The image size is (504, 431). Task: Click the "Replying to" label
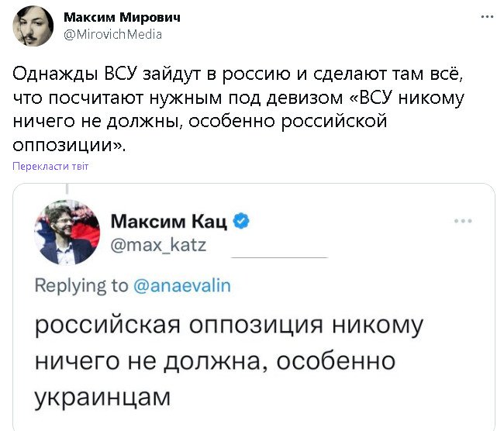pyautogui.click(x=81, y=285)
